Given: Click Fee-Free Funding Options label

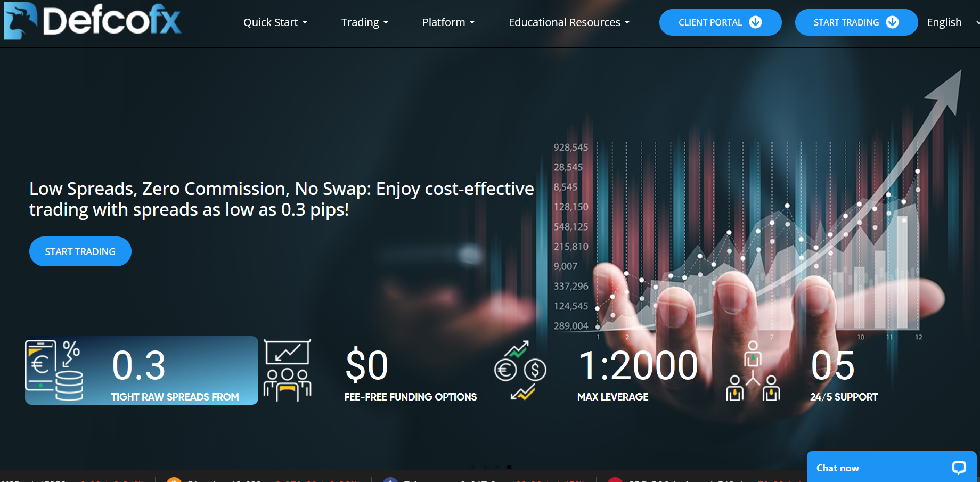Looking at the screenshot, I should click(x=411, y=397).
